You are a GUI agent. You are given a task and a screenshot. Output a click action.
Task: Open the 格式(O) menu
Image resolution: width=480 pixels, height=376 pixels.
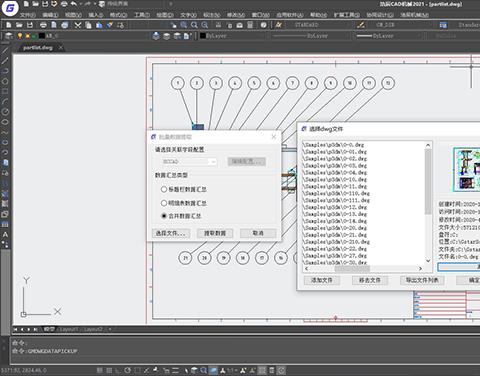(119, 15)
